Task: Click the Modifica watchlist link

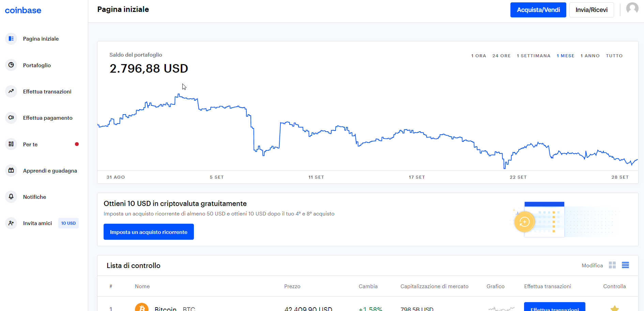Action: tap(592, 265)
